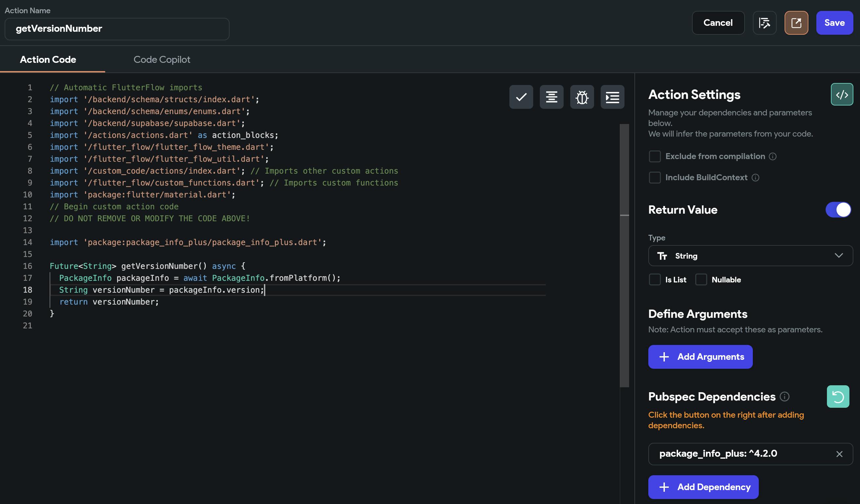860x504 pixels.
Task: Click the refresh Pubspec Dependencies icon
Action: click(x=838, y=397)
